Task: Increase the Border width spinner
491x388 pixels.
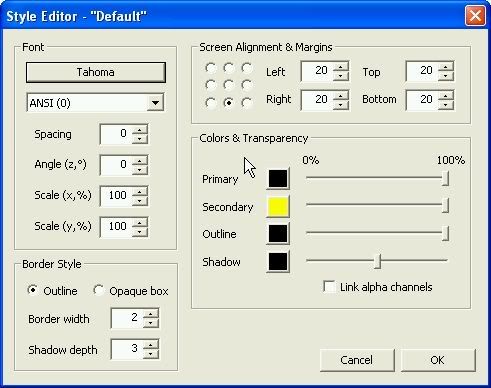Action: click(151, 314)
